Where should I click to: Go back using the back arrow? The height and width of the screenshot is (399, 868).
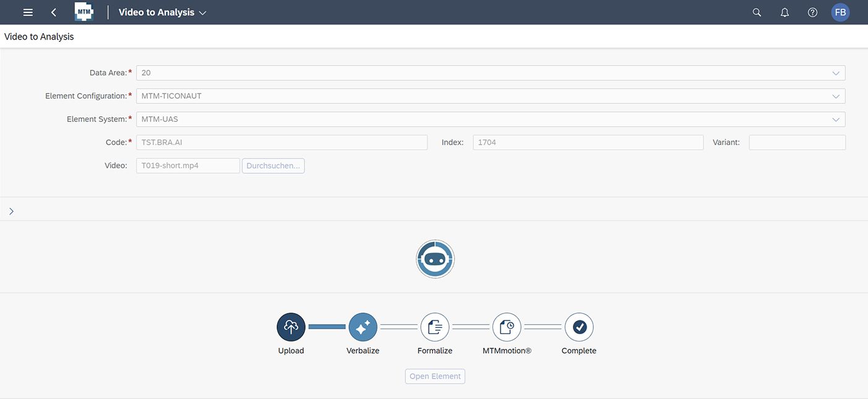point(54,12)
